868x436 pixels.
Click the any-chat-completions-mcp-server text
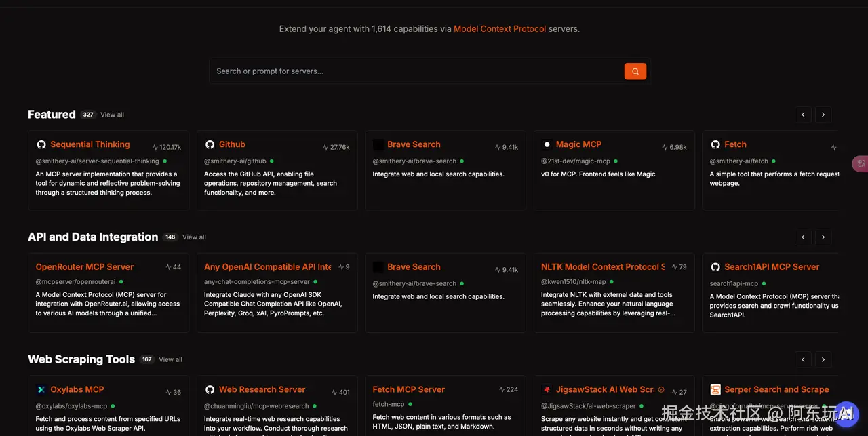click(257, 281)
